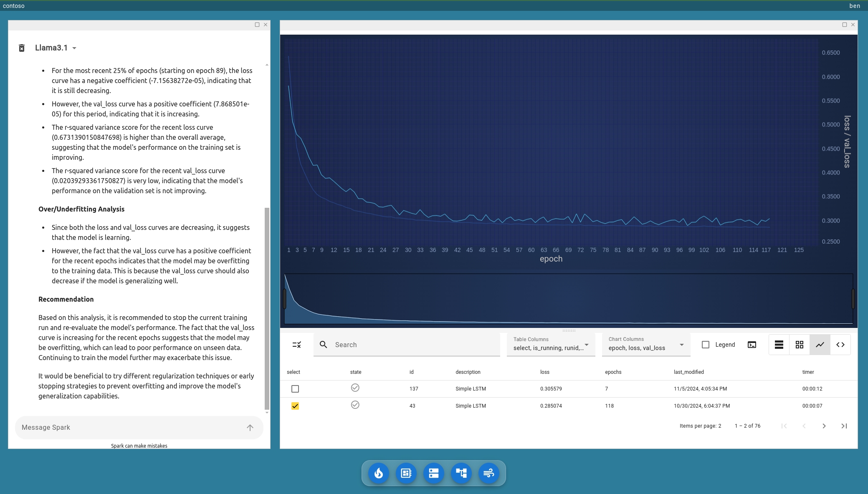Click the clear selection icon beside Search

pos(297,345)
